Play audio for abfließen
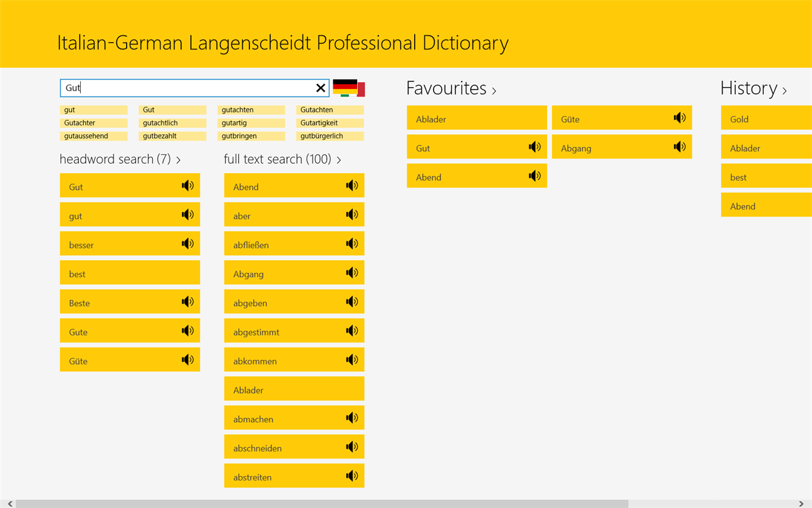The width and height of the screenshot is (812, 508). click(351, 243)
